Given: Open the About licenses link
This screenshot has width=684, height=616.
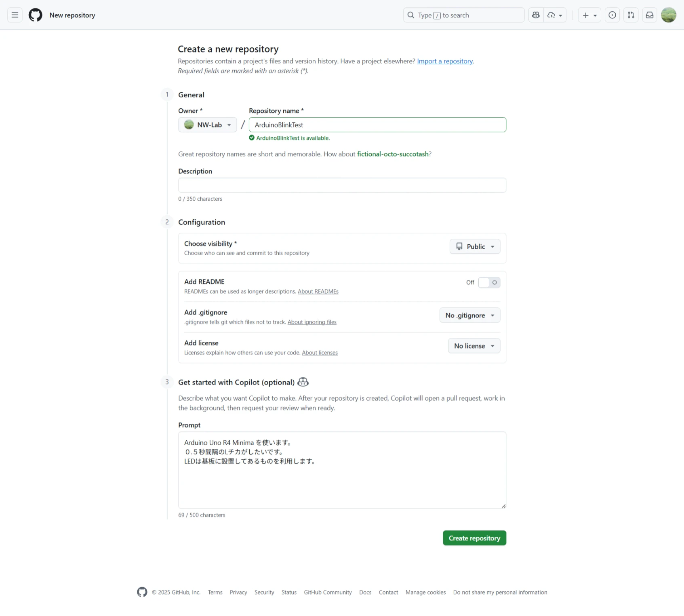Looking at the screenshot, I should click(320, 353).
